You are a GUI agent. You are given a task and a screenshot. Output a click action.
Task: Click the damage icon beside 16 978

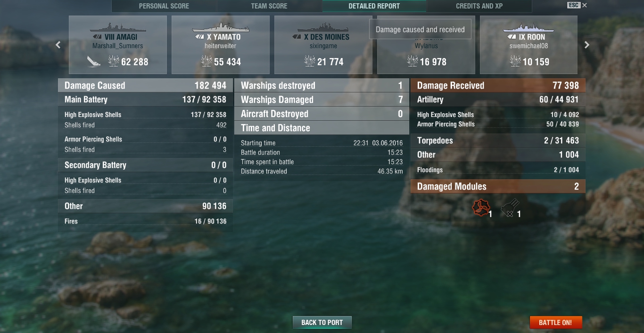pos(412,61)
